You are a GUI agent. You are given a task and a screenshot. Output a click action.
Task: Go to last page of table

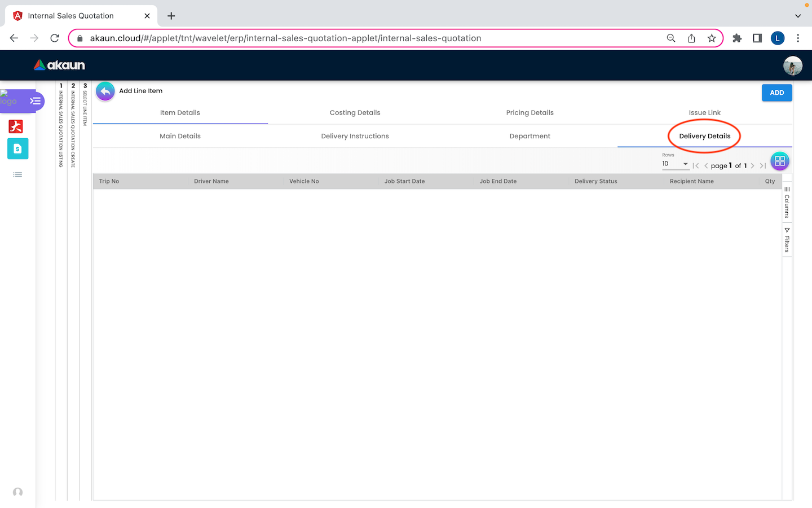[x=762, y=166]
